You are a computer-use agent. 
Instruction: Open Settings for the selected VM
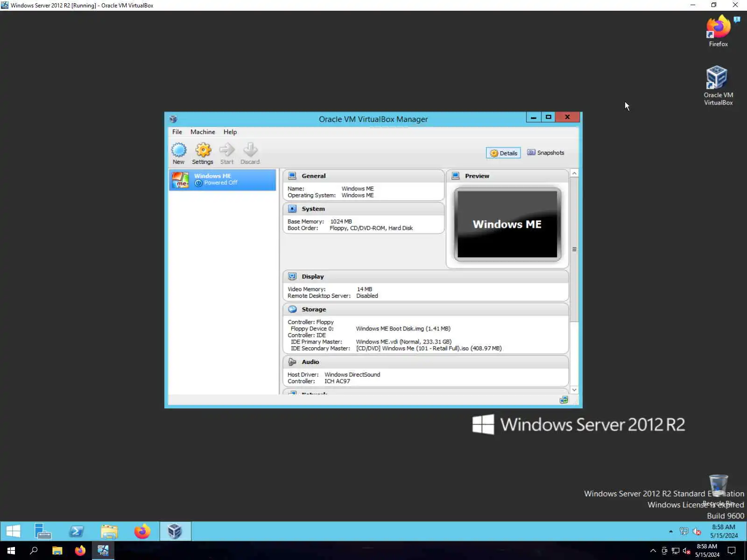(203, 154)
